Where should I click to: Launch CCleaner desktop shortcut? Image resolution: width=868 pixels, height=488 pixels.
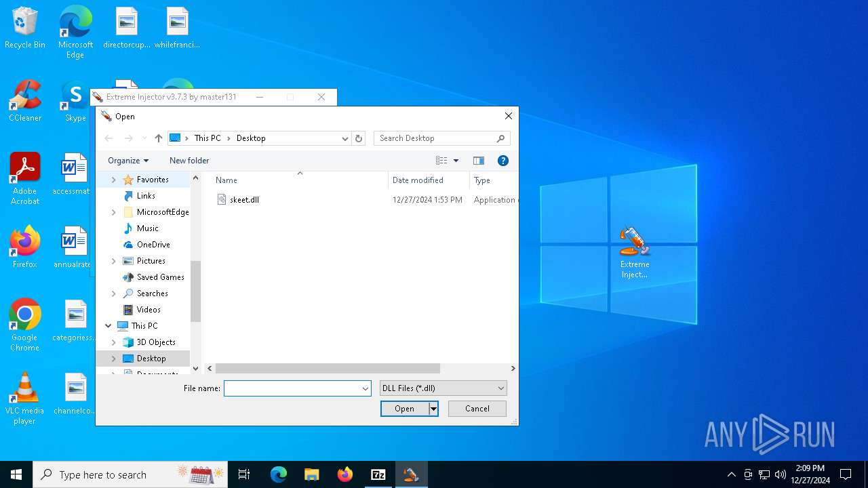click(x=25, y=101)
